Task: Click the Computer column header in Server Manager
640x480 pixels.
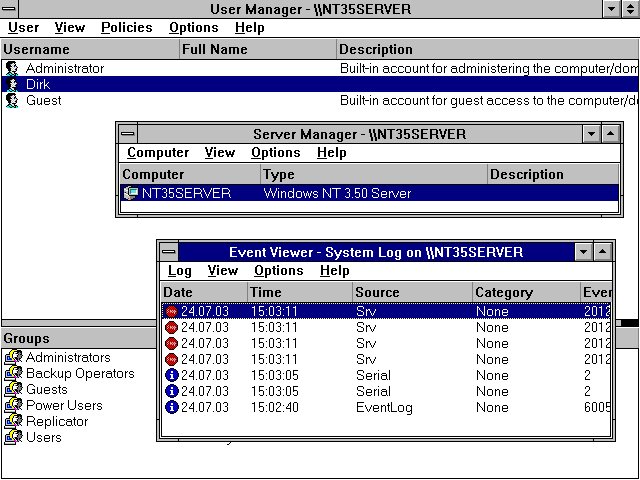Action: click(190, 174)
